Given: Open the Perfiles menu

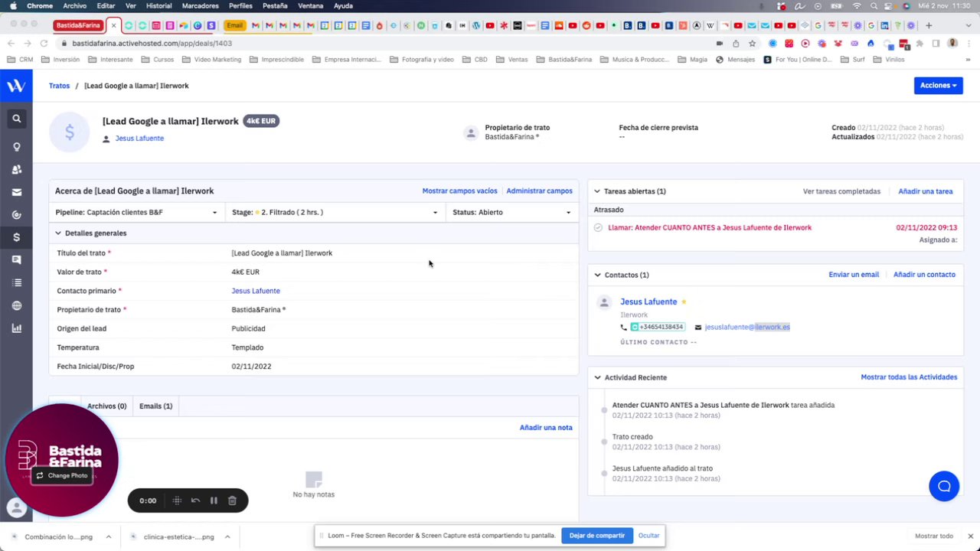Looking at the screenshot, I should pos(240,6).
